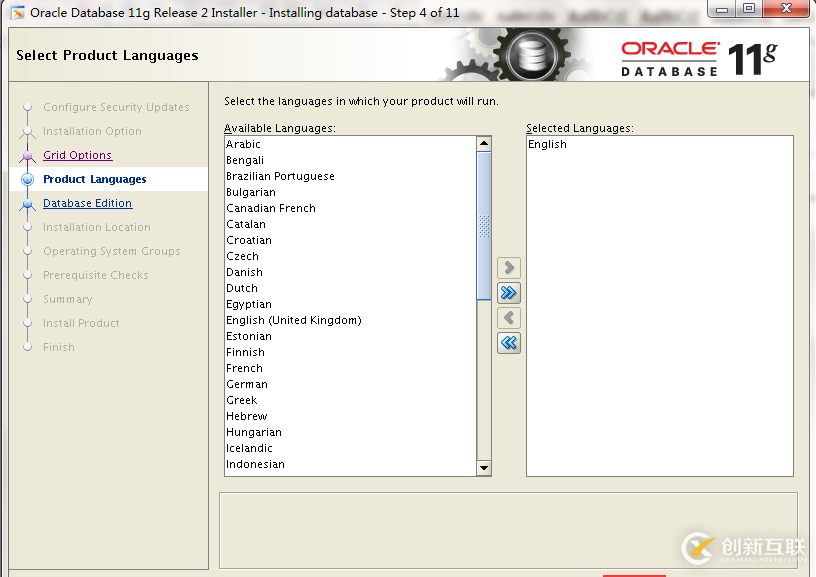Select Canadian French in the list
The width and height of the screenshot is (816, 577).
[350, 208]
